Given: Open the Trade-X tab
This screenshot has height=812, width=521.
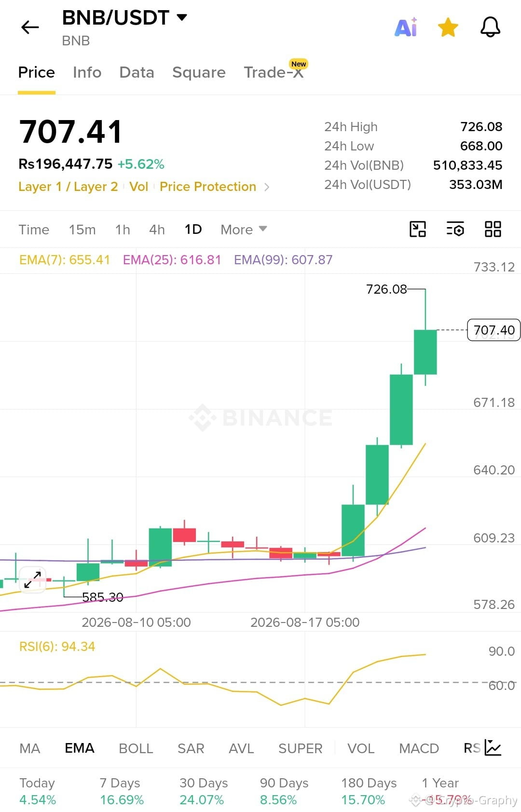Looking at the screenshot, I should point(274,72).
